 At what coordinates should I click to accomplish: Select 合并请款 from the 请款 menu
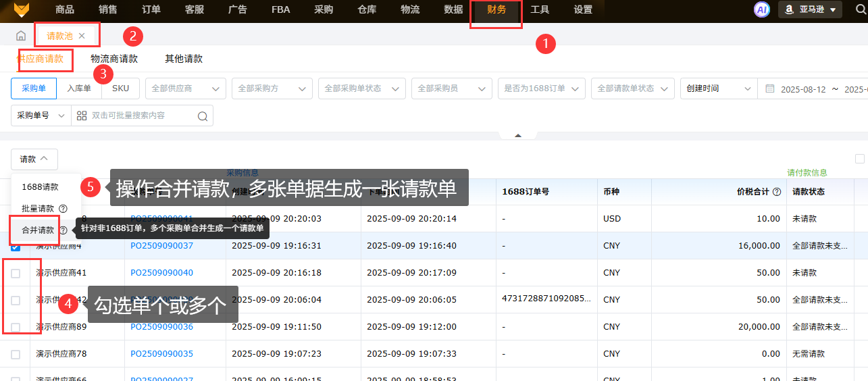click(x=38, y=230)
